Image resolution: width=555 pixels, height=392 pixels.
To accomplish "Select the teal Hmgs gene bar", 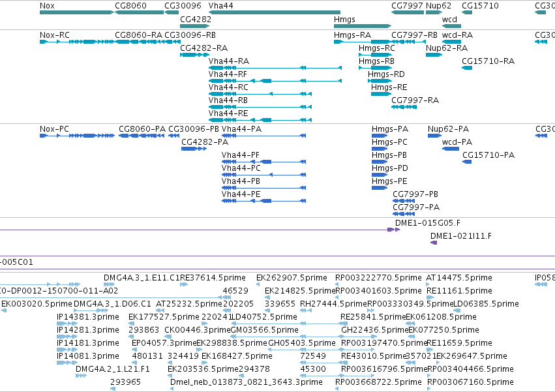I will pos(363,26).
